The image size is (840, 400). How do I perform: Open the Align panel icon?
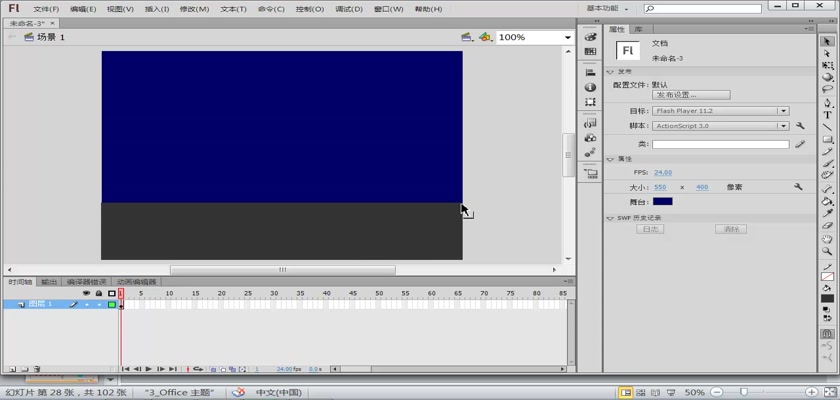[590, 72]
